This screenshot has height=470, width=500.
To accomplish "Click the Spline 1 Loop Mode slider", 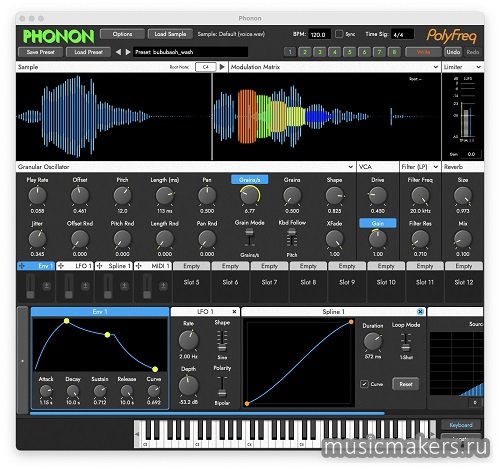I will click(406, 342).
